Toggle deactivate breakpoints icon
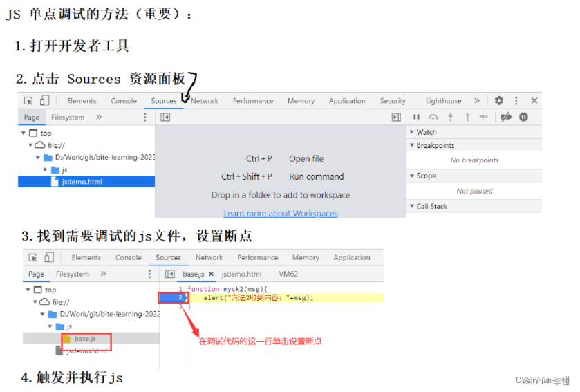580x392 pixels. pyautogui.click(x=505, y=118)
